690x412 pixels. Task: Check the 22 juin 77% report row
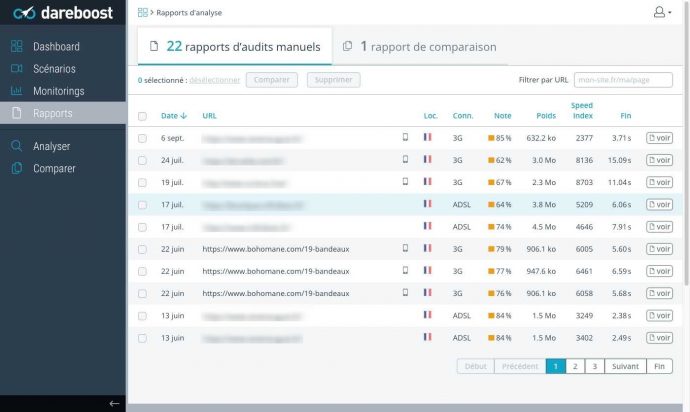(142, 272)
